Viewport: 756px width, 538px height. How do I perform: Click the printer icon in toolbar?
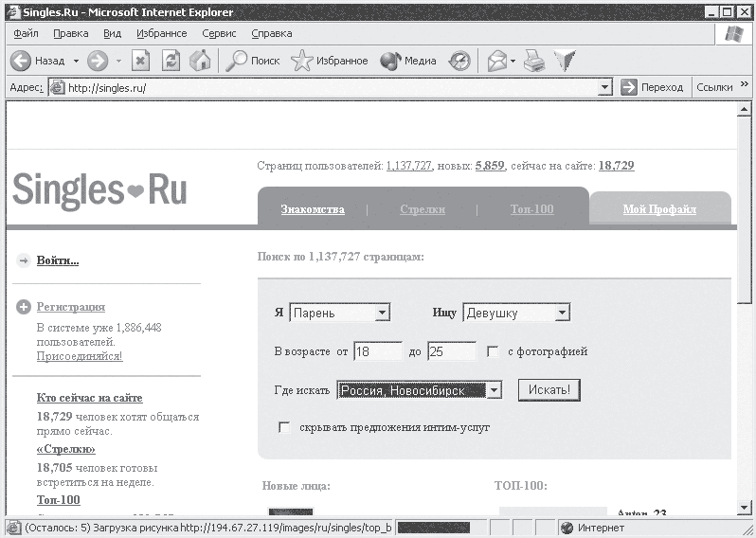click(534, 61)
